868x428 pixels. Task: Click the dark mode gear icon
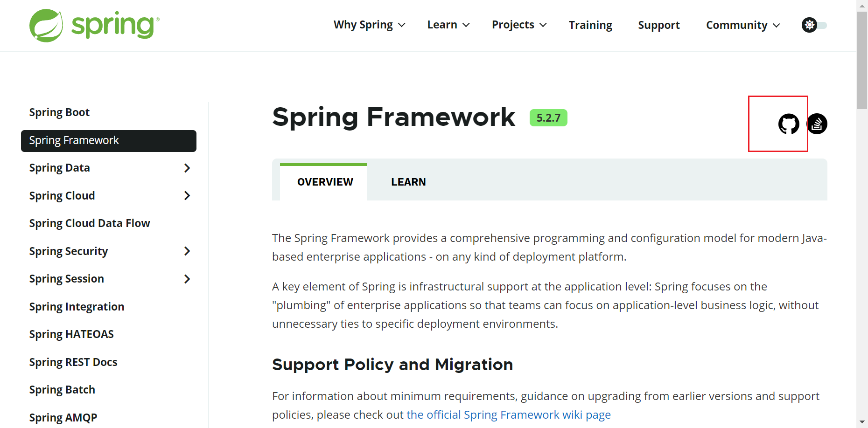(809, 25)
